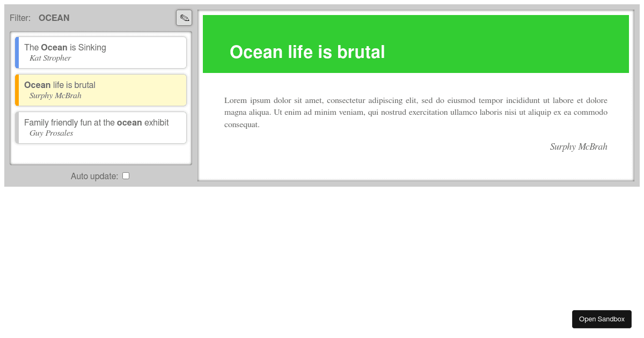Check Auto update at the panel bottom
Screen dimensions: 644x338
point(126,175)
